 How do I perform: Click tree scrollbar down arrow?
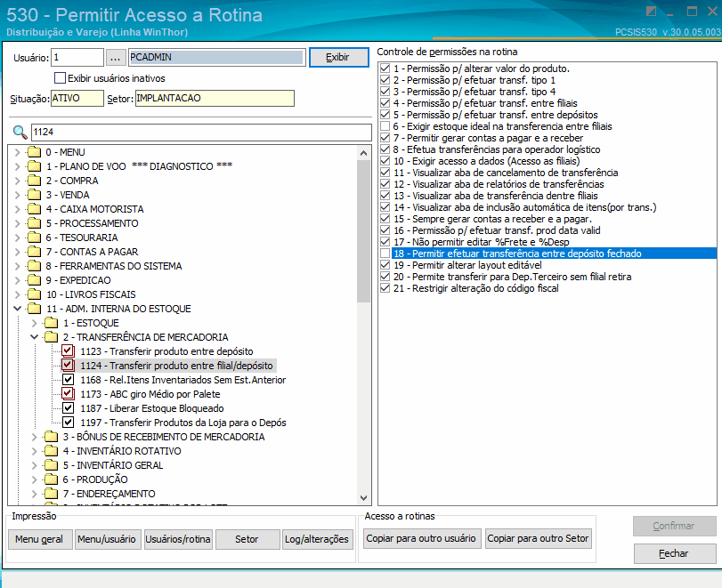[364, 498]
